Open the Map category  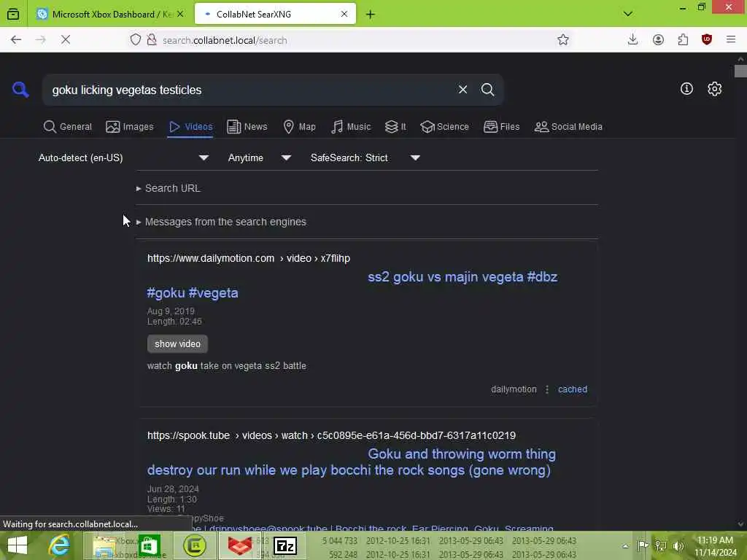(299, 127)
